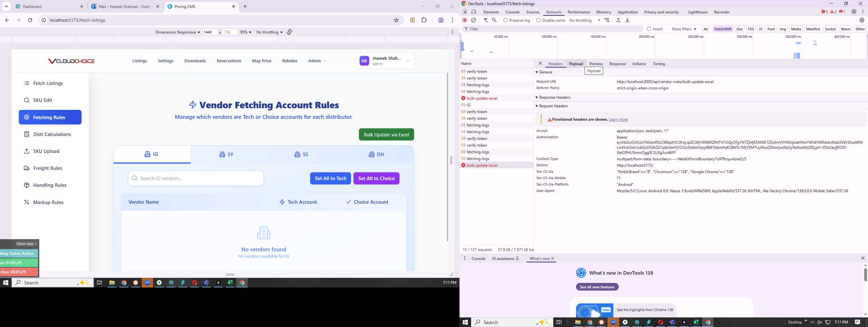Open the Response tab

pos(617,64)
